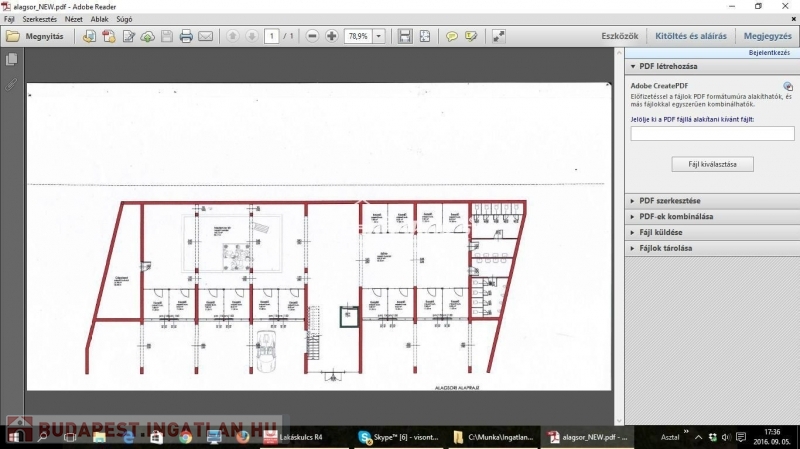800x449 pixels.
Task: Add a sticky note comment
Action: 452,36
